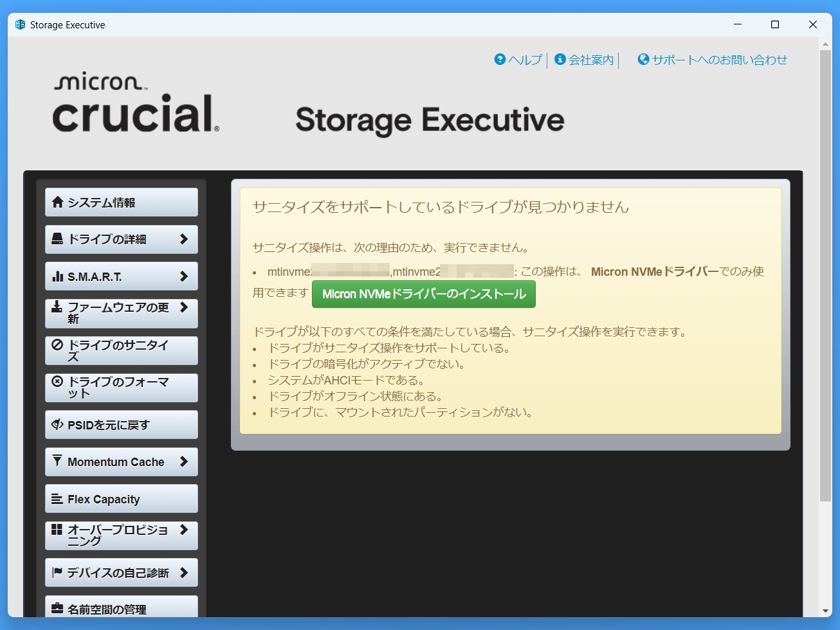Click the question mark icon next to ヘルプ
Viewport: 840px width, 630px height.
pos(500,59)
